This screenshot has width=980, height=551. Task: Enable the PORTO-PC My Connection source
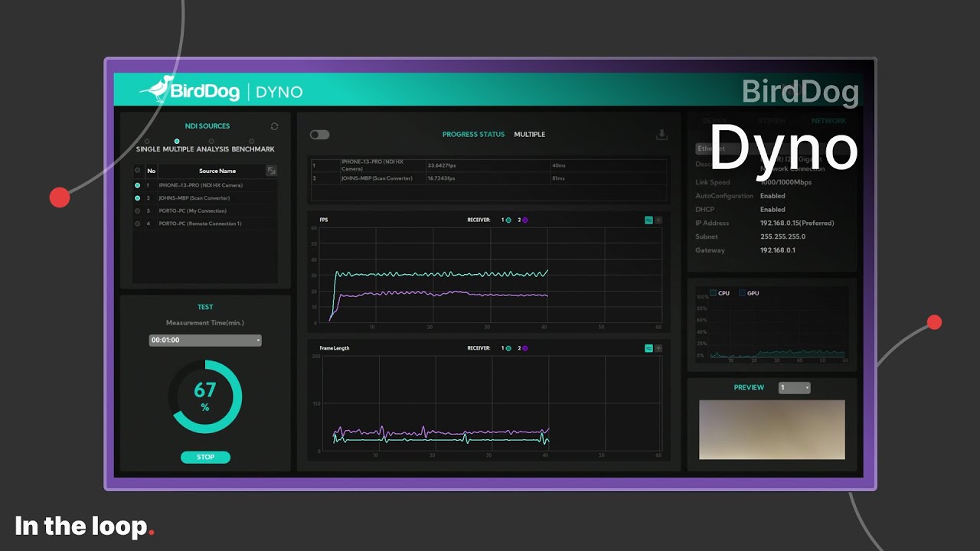click(x=138, y=210)
